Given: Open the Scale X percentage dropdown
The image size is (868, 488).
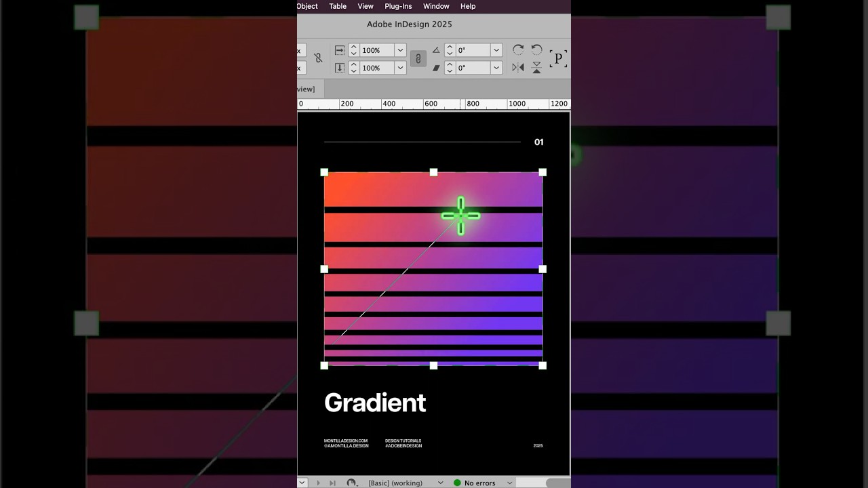Looking at the screenshot, I should [400, 50].
